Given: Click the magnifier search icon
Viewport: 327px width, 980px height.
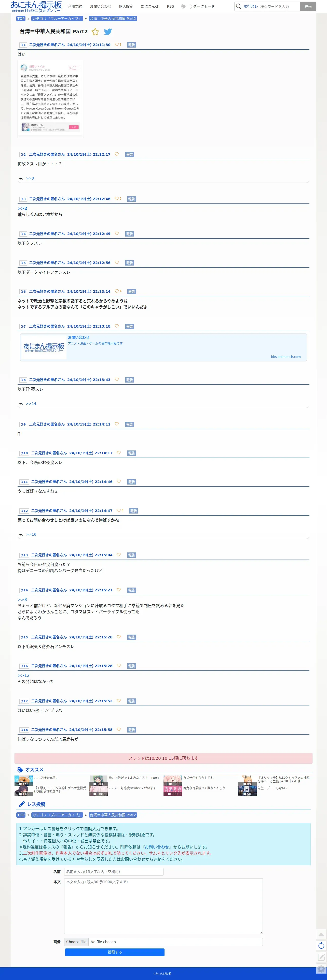Looking at the screenshot, I should [x=239, y=6].
